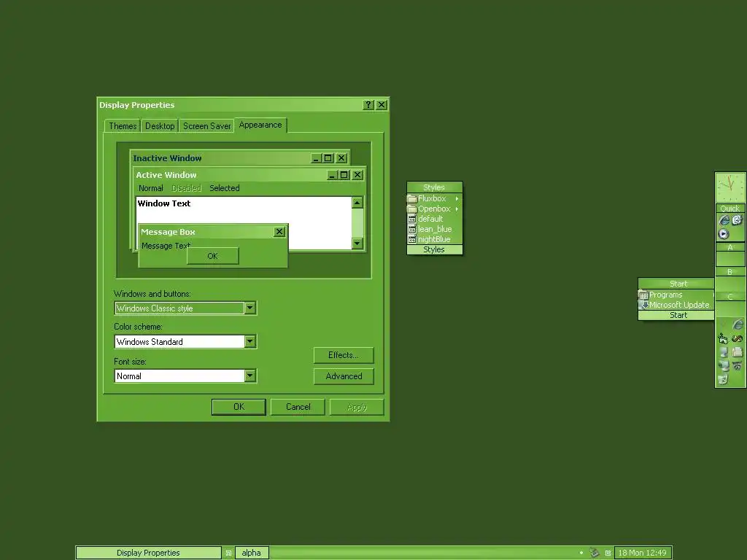Select the C group header in sidebar

(x=730, y=296)
